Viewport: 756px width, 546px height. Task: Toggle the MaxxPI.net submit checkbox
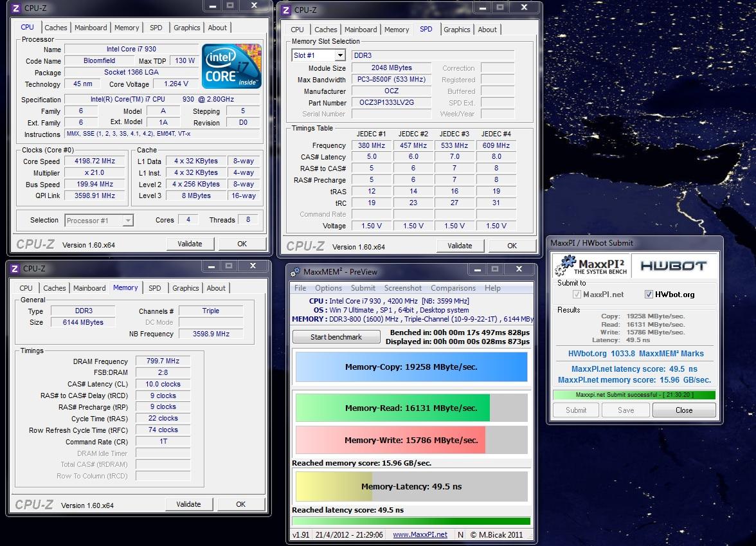[x=576, y=295]
